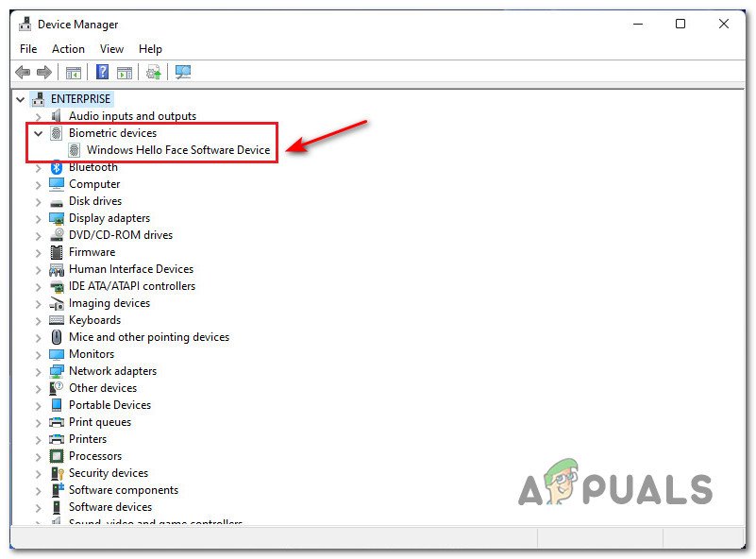Open Help via blue question mark icon
Screen dimensions: 756x559
pos(102,73)
